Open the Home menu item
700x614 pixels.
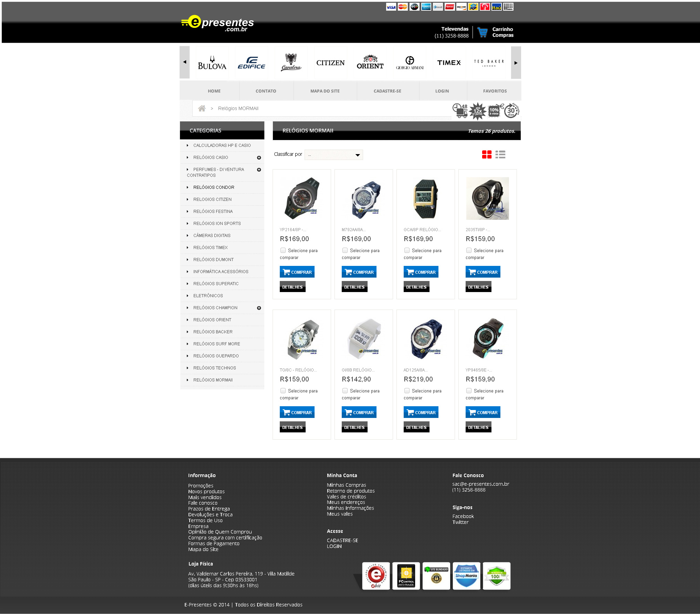coord(214,91)
